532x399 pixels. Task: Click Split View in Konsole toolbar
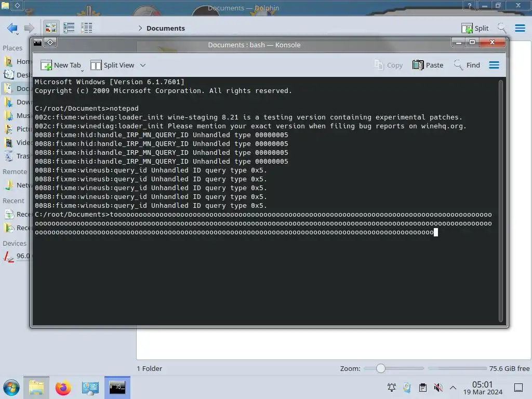(x=113, y=65)
